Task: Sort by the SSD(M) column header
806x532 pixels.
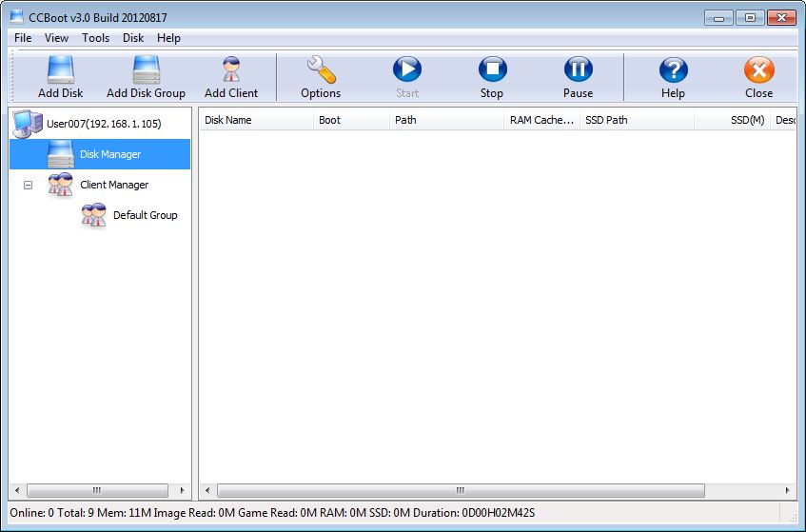Action: (732, 120)
